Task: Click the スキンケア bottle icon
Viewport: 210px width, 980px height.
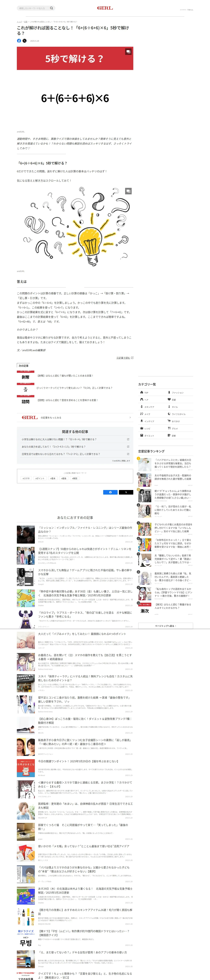Action: 142,407
